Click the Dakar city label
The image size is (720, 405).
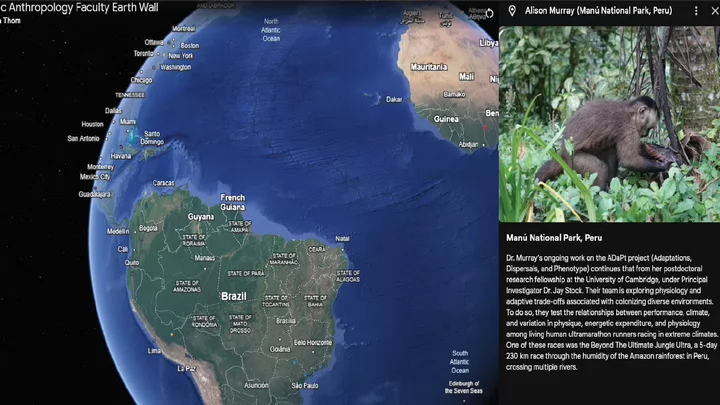click(x=394, y=99)
